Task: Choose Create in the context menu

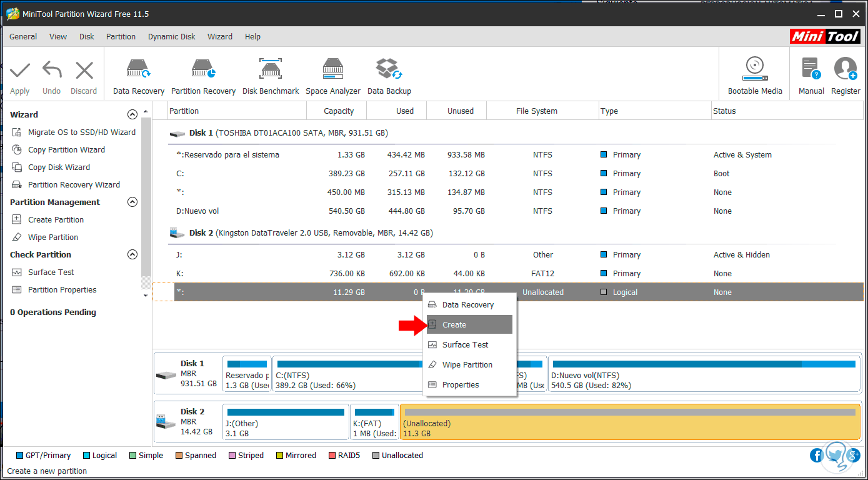Action: [x=468, y=325]
